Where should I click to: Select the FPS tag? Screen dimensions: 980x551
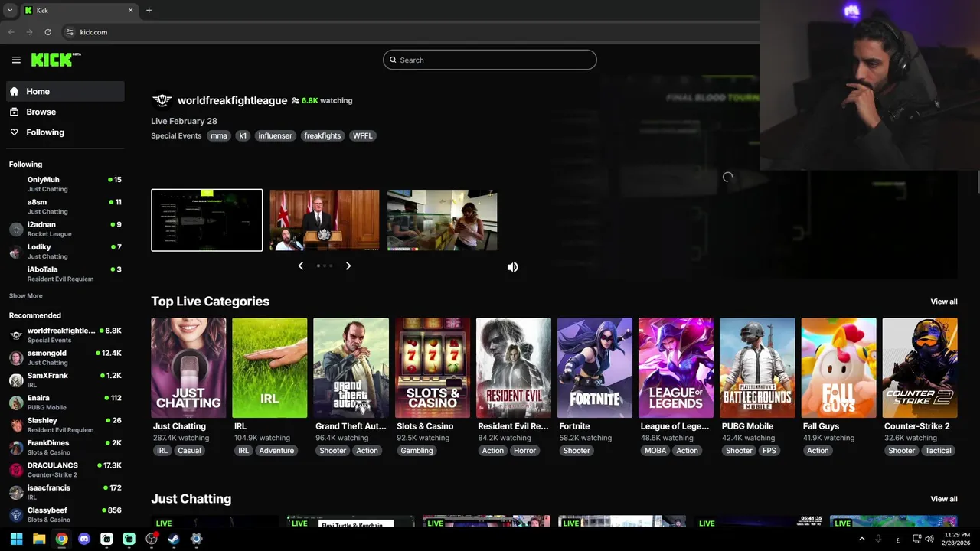(769, 451)
